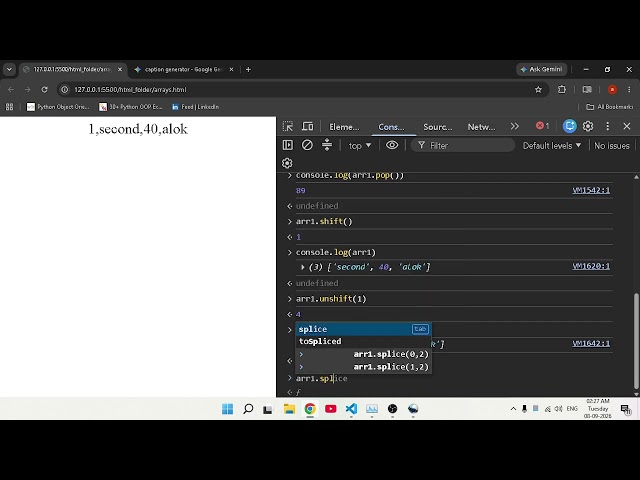Expand more DevTools tabs chevron
The width and height of the screenshot is (640, 480).
click(515, 127)
